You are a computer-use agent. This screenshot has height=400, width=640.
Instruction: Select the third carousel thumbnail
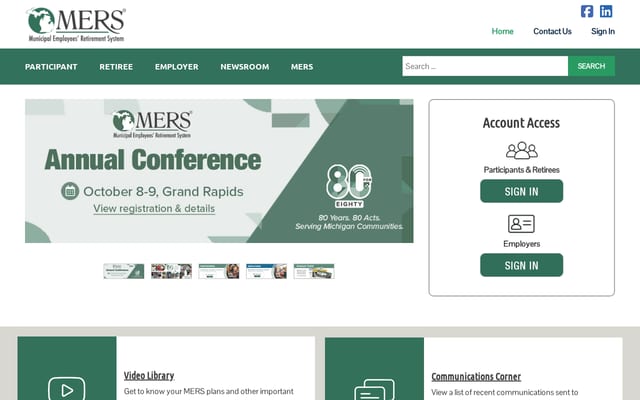click(x=219, y=271)
